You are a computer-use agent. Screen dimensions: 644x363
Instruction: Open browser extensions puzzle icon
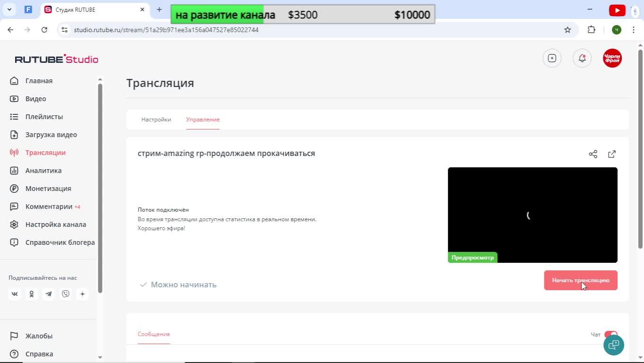point(592,30)
